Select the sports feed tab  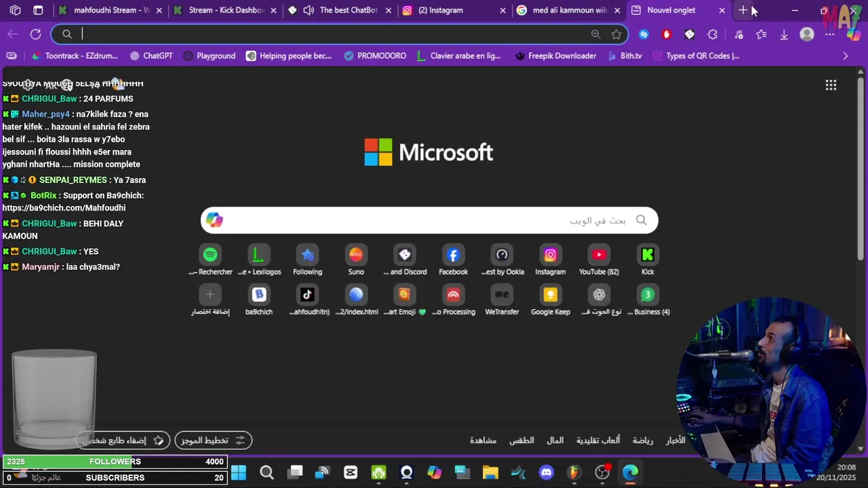tap(643, 441)
